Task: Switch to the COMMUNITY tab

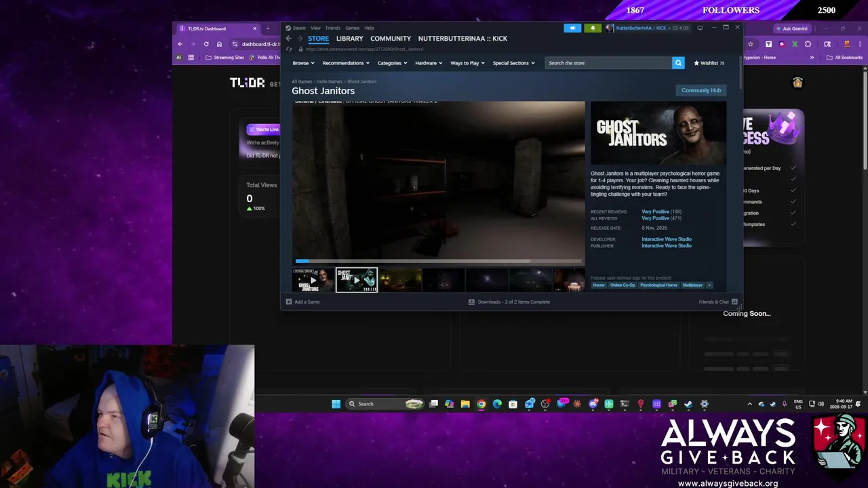Action: 391,39
